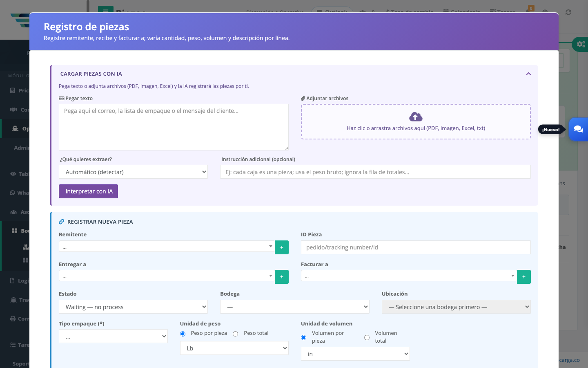Open the Bodega dropdown
Viewport: 588px width, 368px height.
(x=295, y=307)
